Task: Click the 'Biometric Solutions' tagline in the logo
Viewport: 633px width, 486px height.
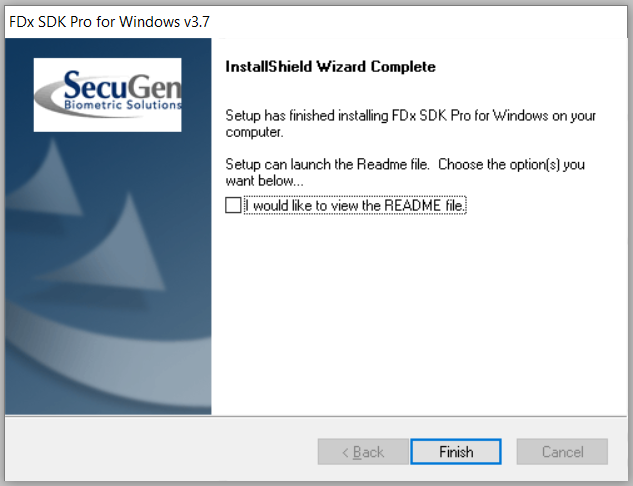Action: (123, 105)
